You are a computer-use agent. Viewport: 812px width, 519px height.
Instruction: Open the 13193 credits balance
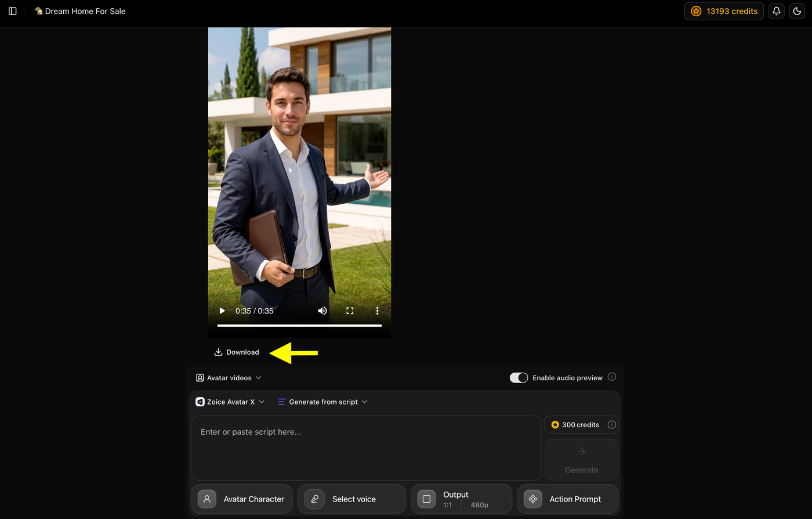(x=724, y=11)
